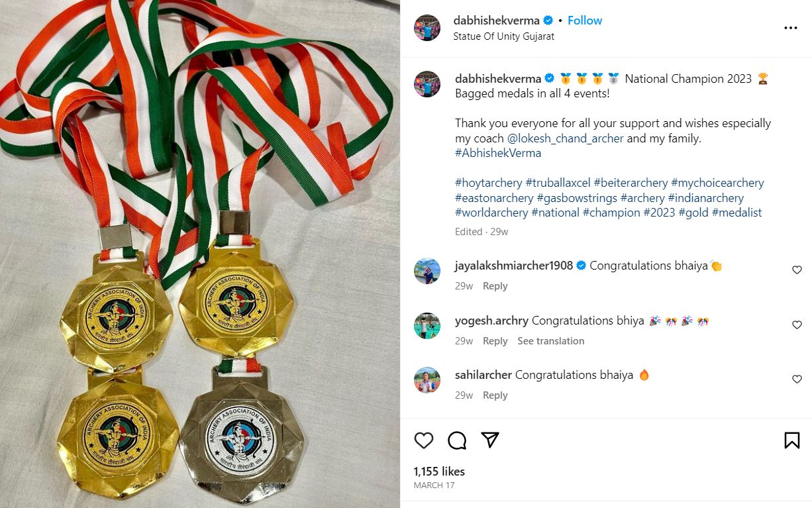Like jayalakshmiarcher1908's comment heart
Viewport: 812px width, 508px height.
point(797,270)
